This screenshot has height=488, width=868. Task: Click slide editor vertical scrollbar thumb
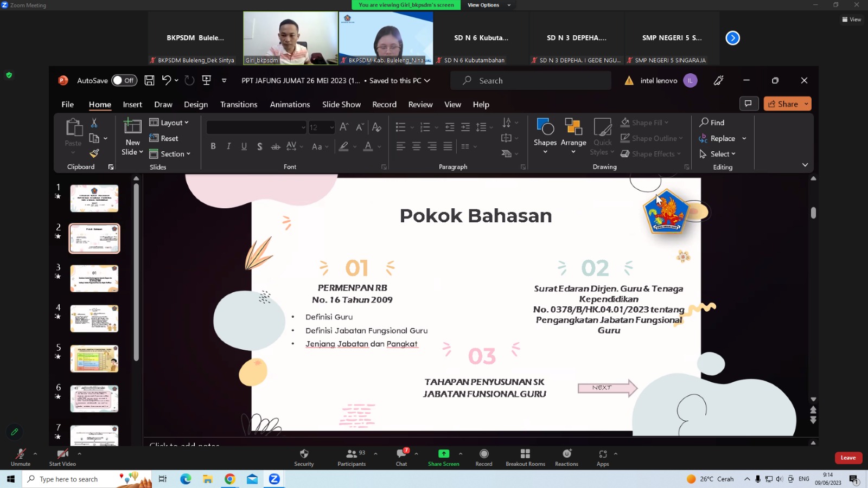point(813,213)
